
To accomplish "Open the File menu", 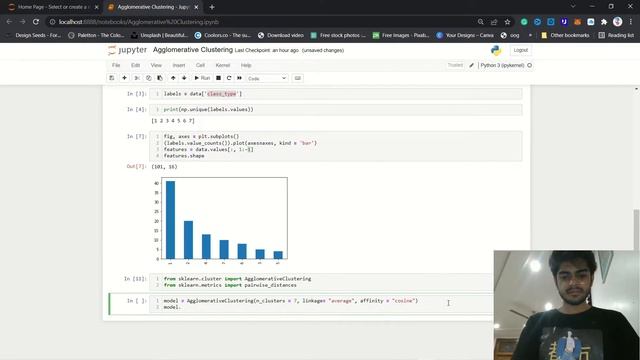I will [116, 65].
